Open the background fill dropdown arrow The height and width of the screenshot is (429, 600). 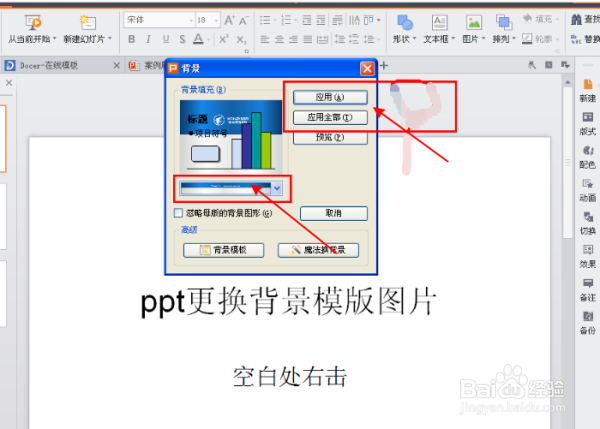[x=277, y=188]
